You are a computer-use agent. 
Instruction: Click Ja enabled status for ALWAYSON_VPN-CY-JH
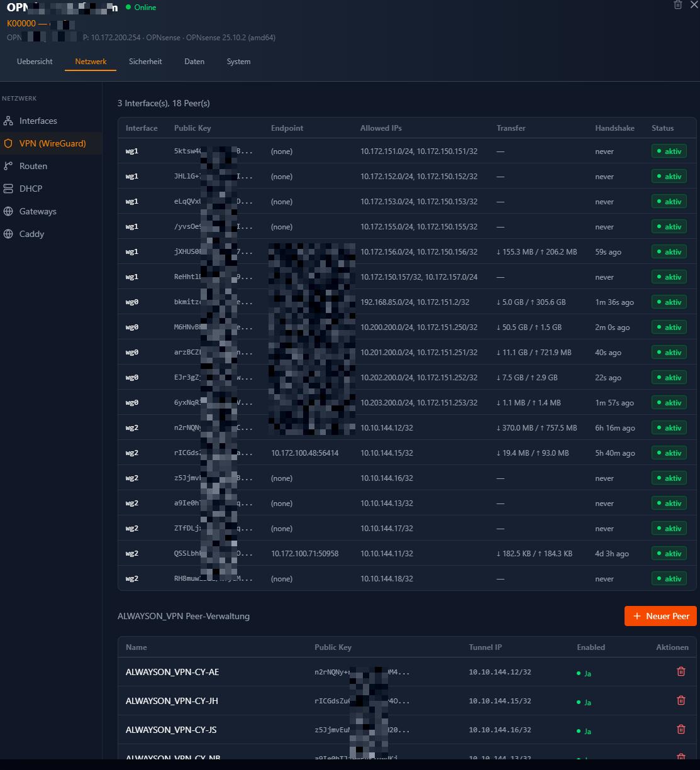click(x=584, y=702)
